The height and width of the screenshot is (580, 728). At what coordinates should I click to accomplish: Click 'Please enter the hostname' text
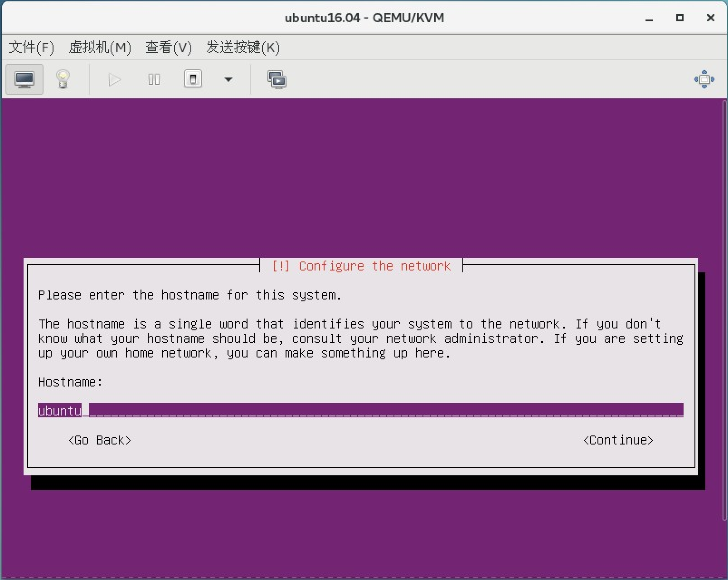point(128,295)
